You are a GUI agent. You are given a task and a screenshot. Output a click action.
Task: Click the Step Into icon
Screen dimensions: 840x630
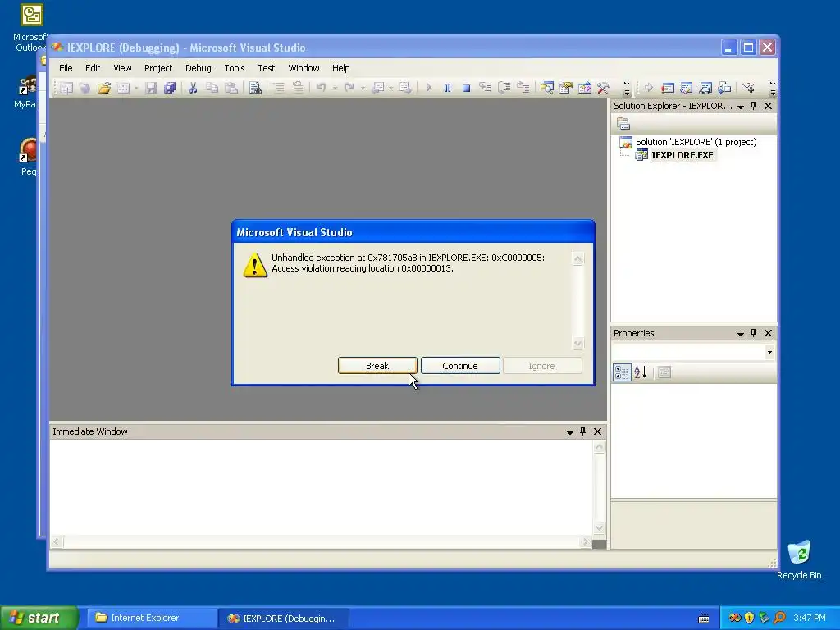(486, 88)
